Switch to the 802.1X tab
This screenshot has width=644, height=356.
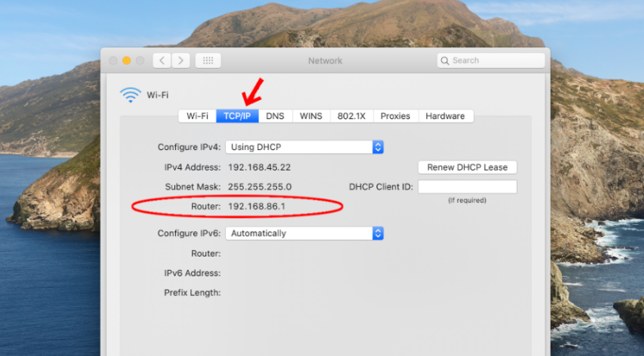[351, 116]
